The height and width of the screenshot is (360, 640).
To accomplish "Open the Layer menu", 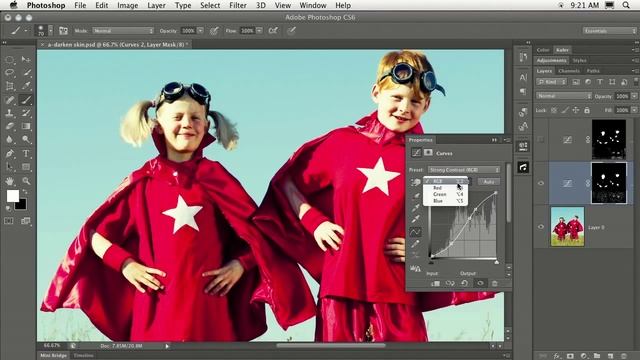I will pyautogui.click(x=156, y=5).
